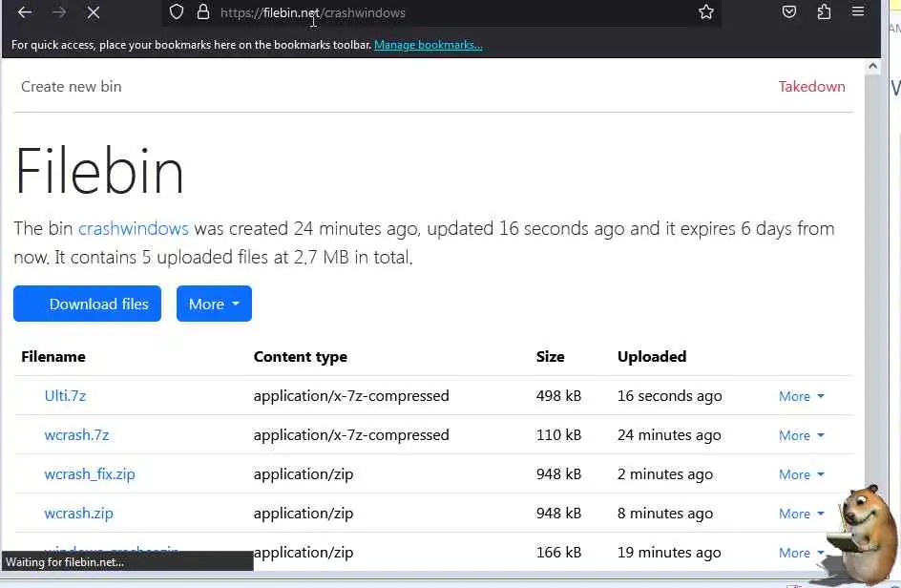
Task: Expand More options for wcrash.7z
Action: pos(801,435)
